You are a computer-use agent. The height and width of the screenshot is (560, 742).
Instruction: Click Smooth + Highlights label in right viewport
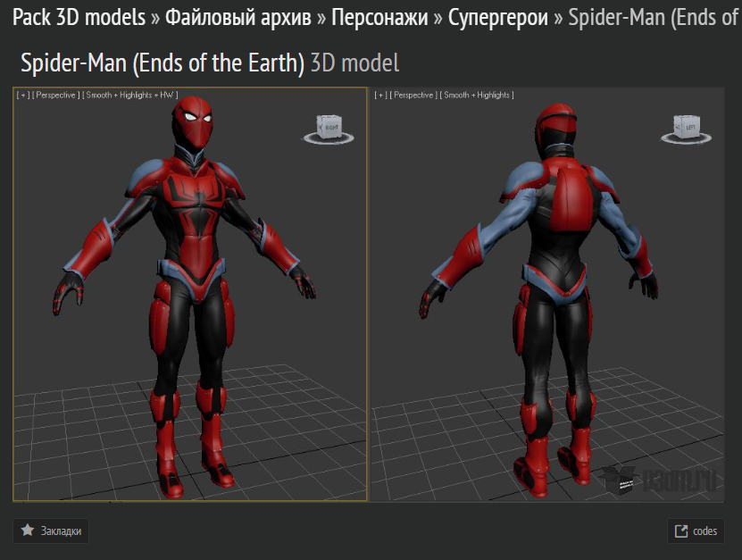[x=477, y=96]
